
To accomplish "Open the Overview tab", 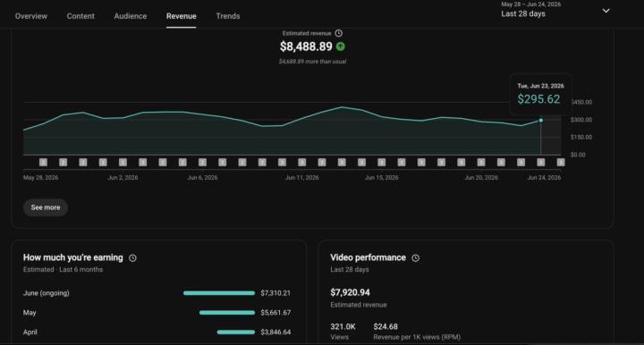I will click(x=31, y=16).
